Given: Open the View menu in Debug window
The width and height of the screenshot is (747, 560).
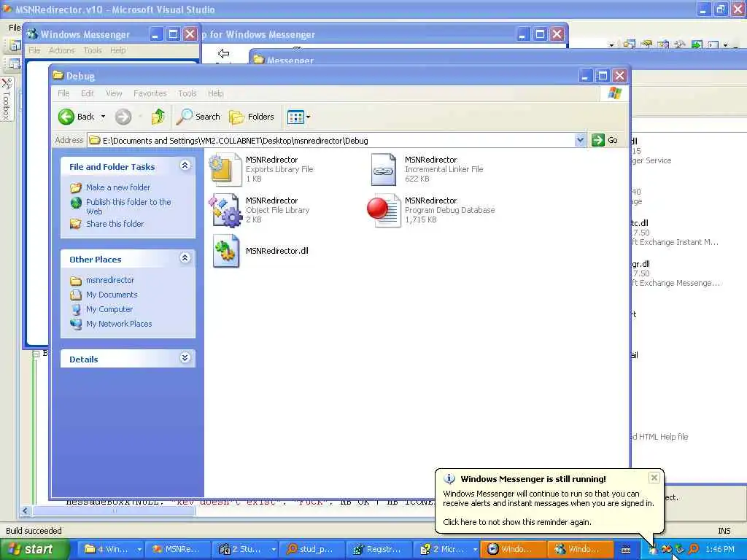Looking at the screenshot, I should (114, 93).
